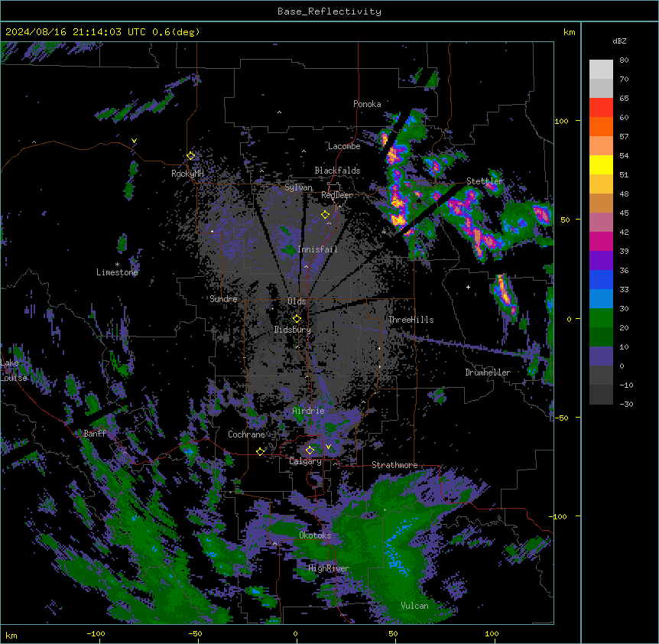Click the Innisfail label

317,249
